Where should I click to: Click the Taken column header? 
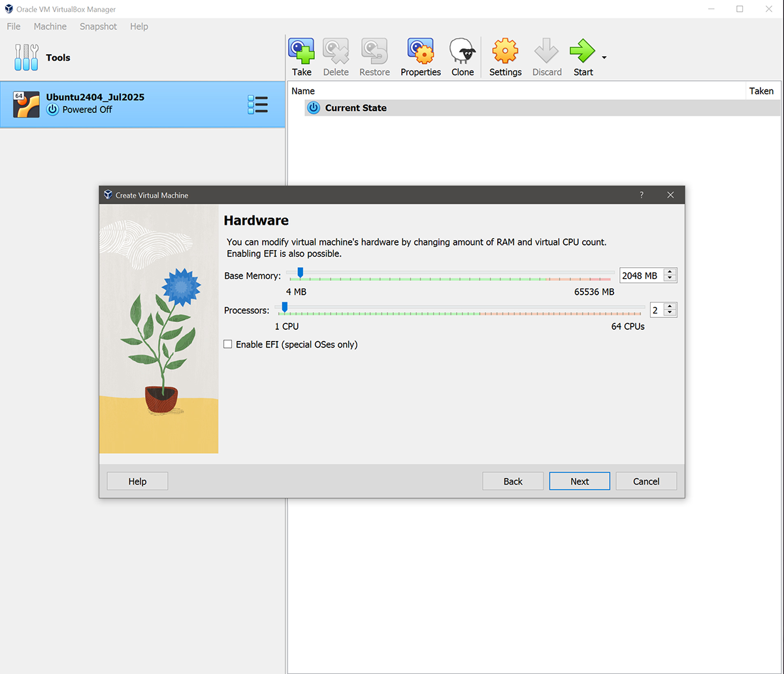762,91
